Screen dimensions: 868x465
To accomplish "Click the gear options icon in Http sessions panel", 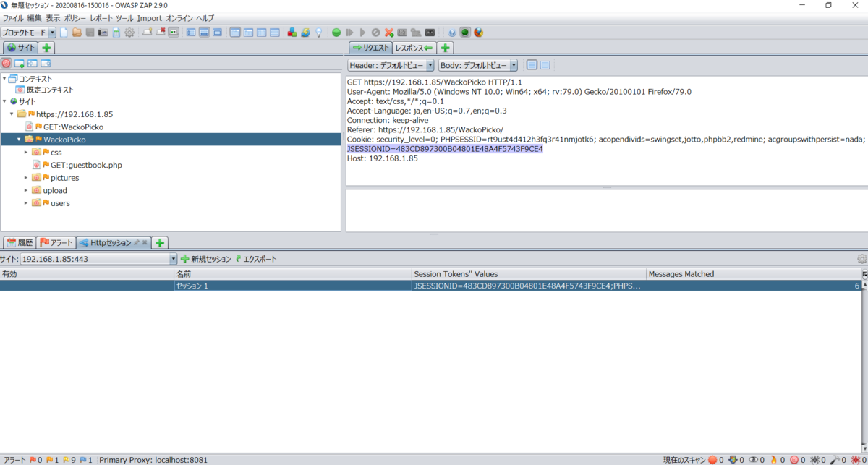I will coord(861,259).
